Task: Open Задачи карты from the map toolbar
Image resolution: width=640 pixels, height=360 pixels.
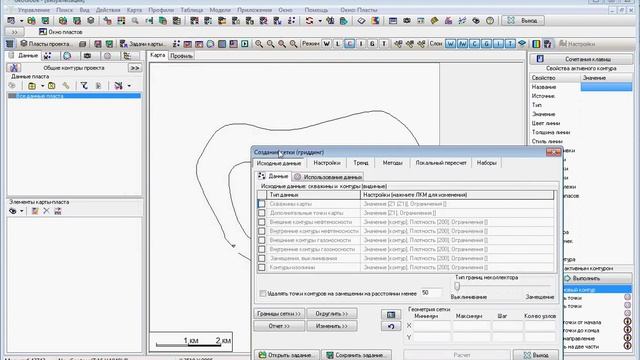Action: coord(143,44)
